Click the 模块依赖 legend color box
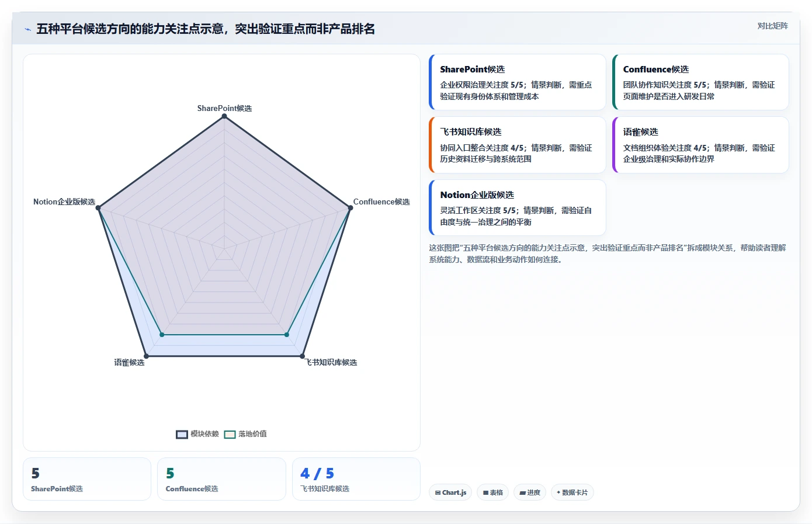Image resolution: width=812 pixels, height=524 pixels. (x=182, y=434)
